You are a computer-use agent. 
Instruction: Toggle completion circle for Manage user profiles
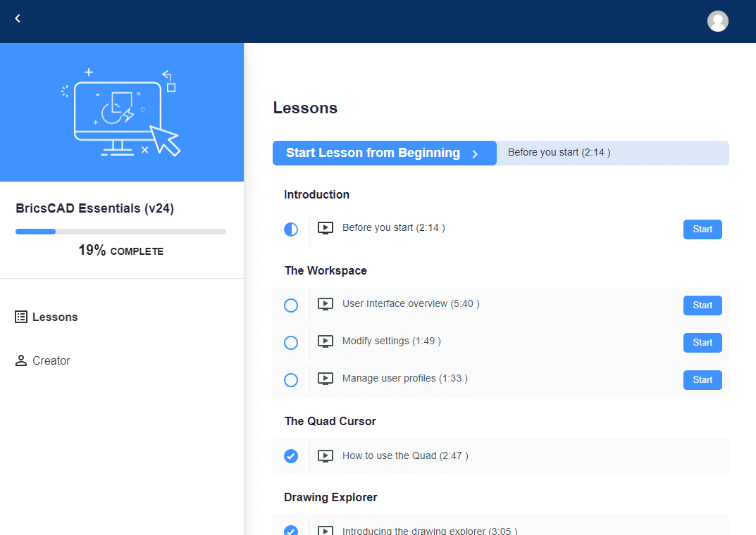tap(291, 380)
